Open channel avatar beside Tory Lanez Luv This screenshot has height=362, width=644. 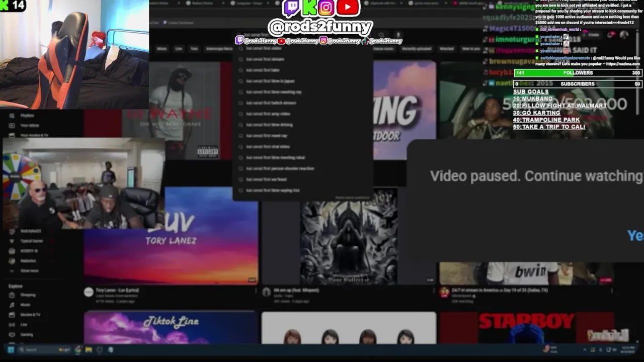click(x=89, y=292)
